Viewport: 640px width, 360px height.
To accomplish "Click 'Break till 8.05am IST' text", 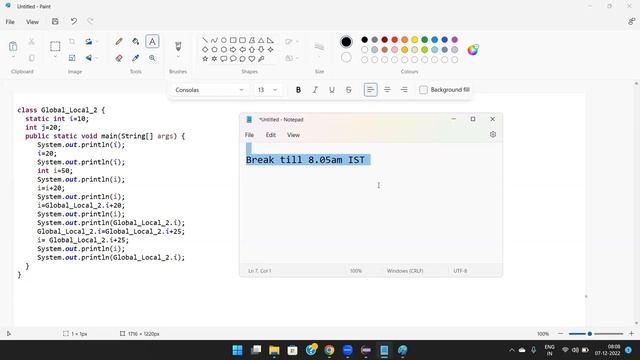I will pos(305,160).
